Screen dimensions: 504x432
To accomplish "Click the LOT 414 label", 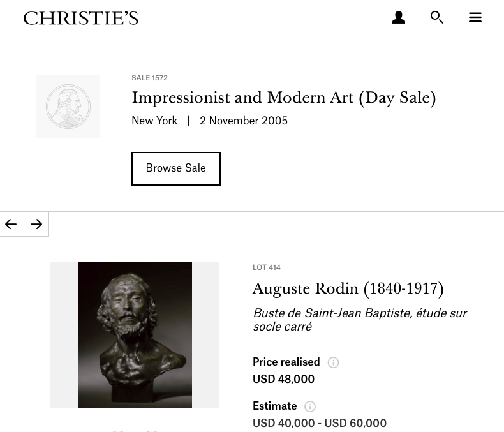I will pos(267,267).
